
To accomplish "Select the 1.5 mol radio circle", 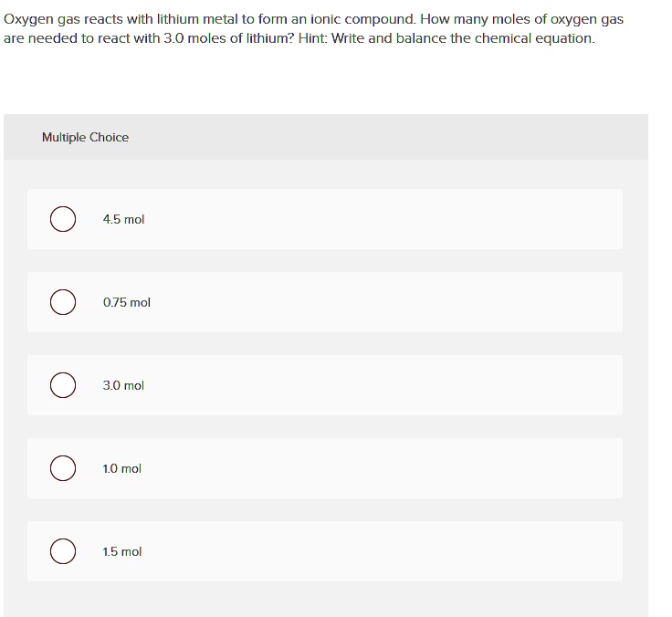I will 63,551.
